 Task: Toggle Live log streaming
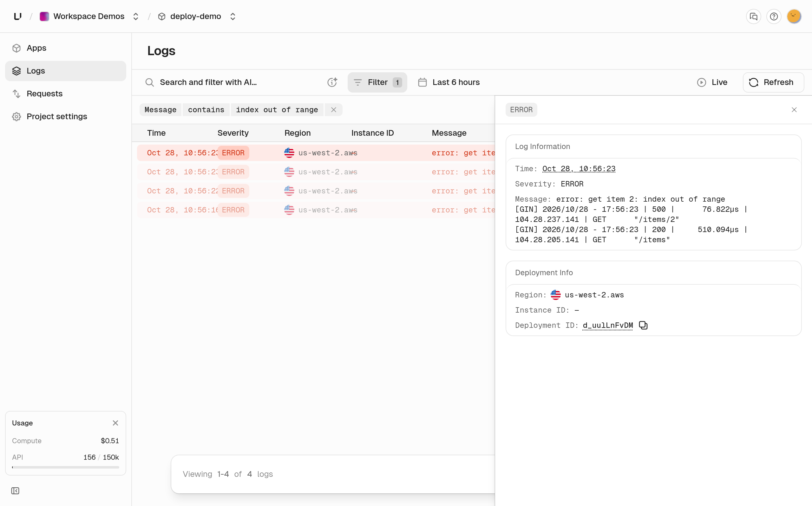(712, 82)
